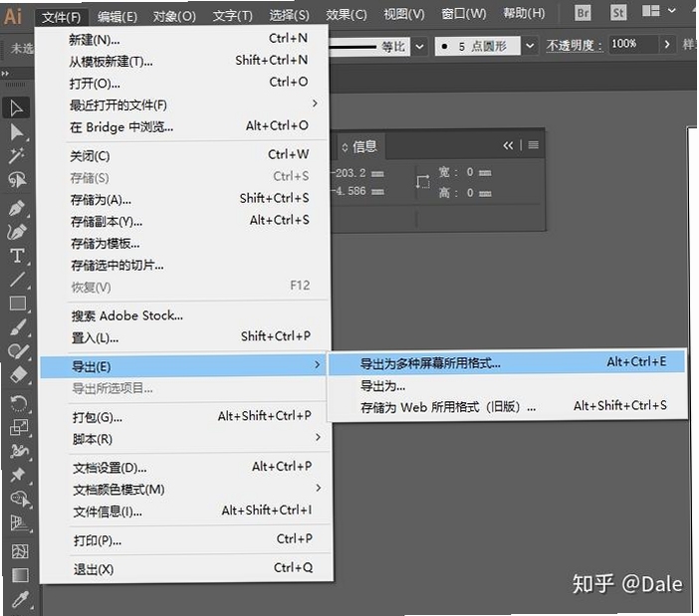The width and height of the screenshot is (699, 616).
Task: Open the 选择(S) menu
Action: pos(289,16)
